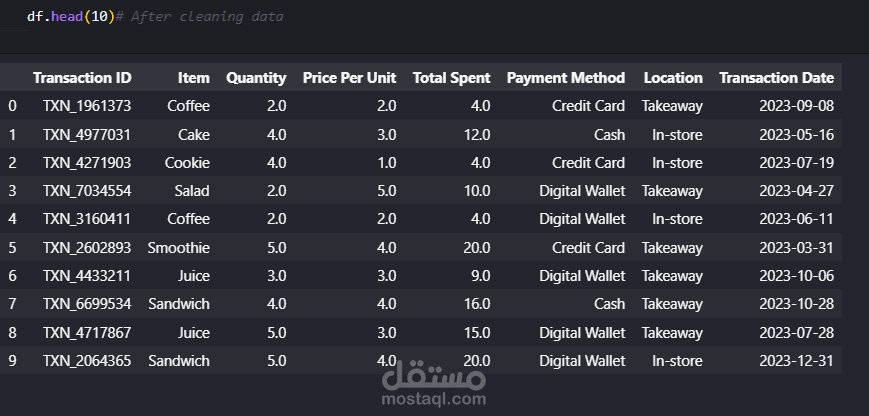Select the Payment Method column header

point(566,77)
